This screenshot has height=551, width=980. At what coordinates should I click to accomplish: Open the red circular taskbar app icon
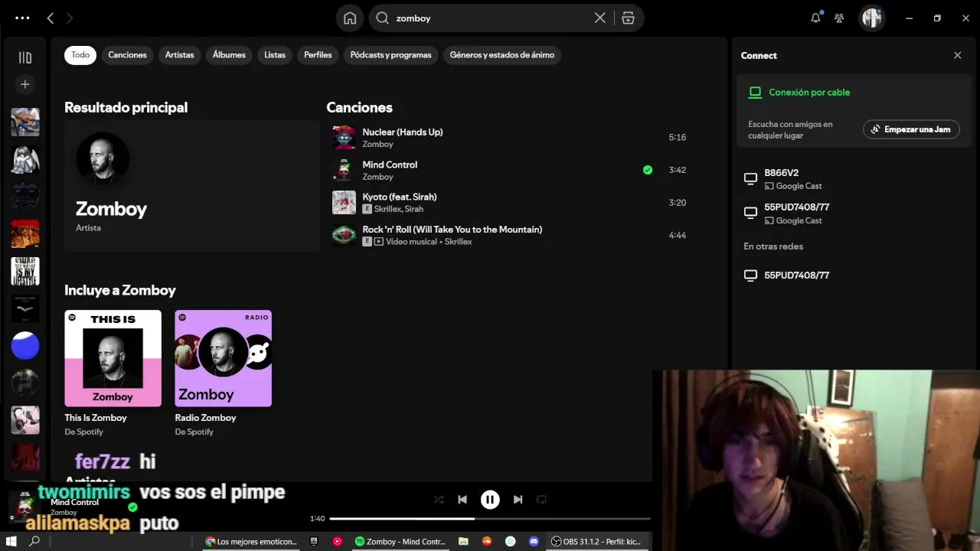tap(338, 541)
